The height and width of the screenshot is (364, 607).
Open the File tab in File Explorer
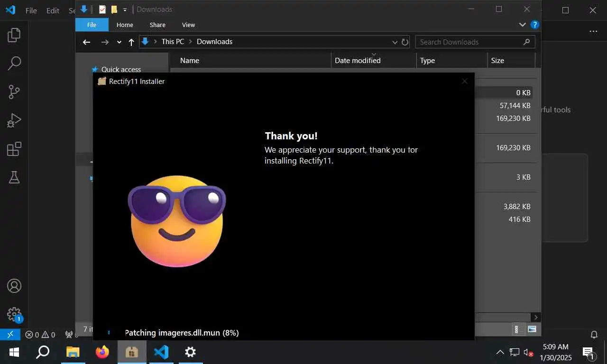(x=92, y=25)
